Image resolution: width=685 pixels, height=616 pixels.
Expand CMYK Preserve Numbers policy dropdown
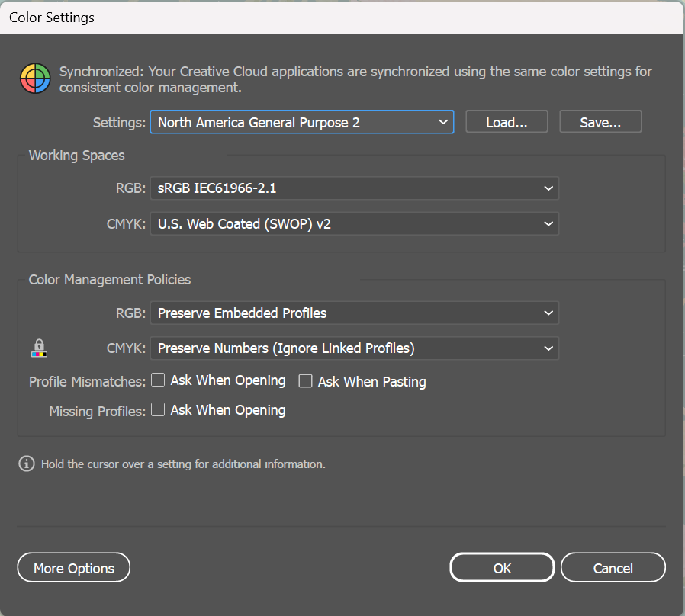point(354,348)
